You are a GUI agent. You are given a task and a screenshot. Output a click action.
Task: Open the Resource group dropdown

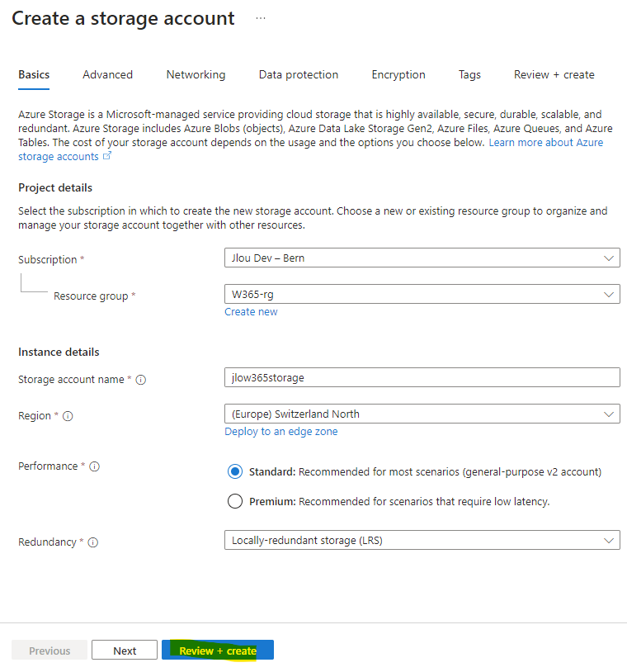tap(422, 294)
